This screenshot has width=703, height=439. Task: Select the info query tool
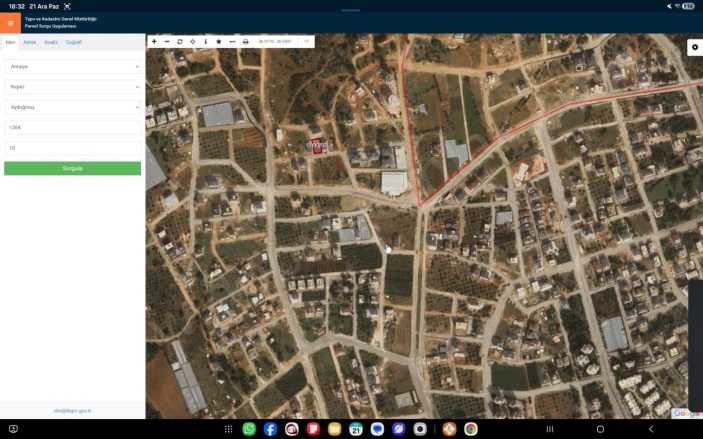pos(206,42)
